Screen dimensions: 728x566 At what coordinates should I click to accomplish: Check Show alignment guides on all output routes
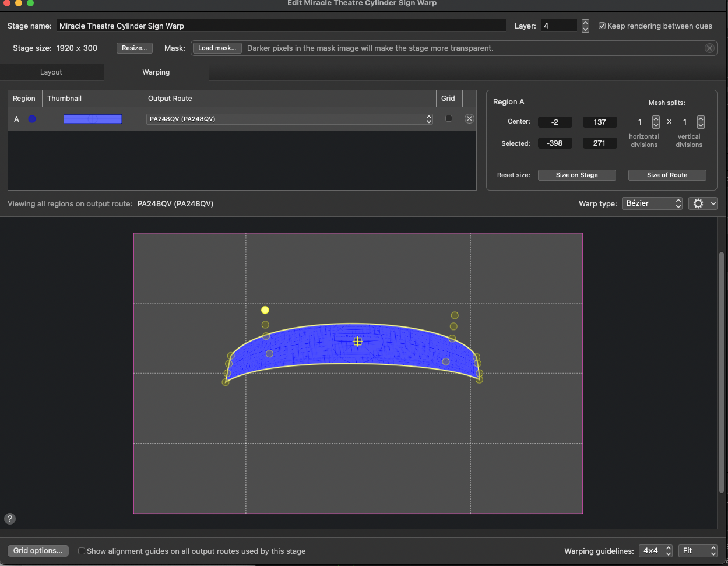click(81, 550)
